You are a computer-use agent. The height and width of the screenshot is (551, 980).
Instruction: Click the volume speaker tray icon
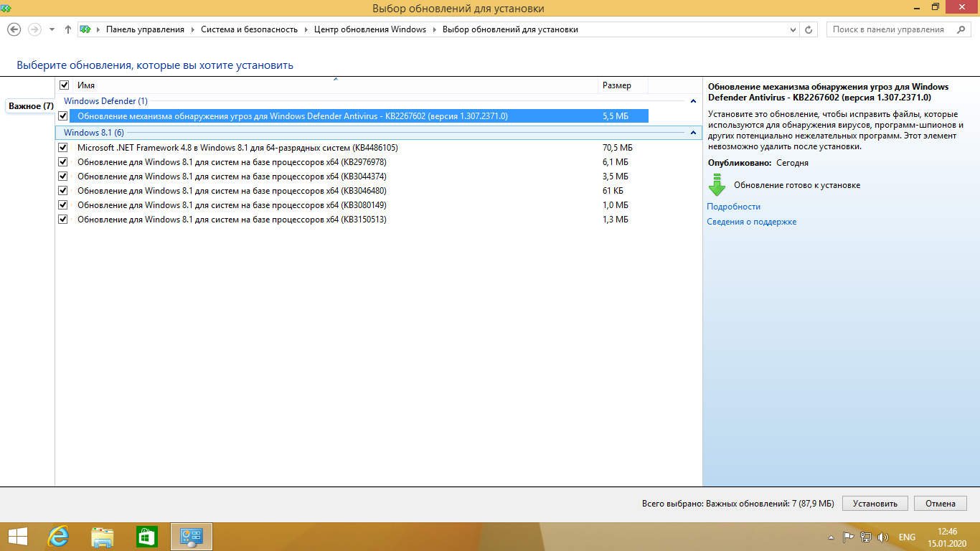[x=883, y=537]
